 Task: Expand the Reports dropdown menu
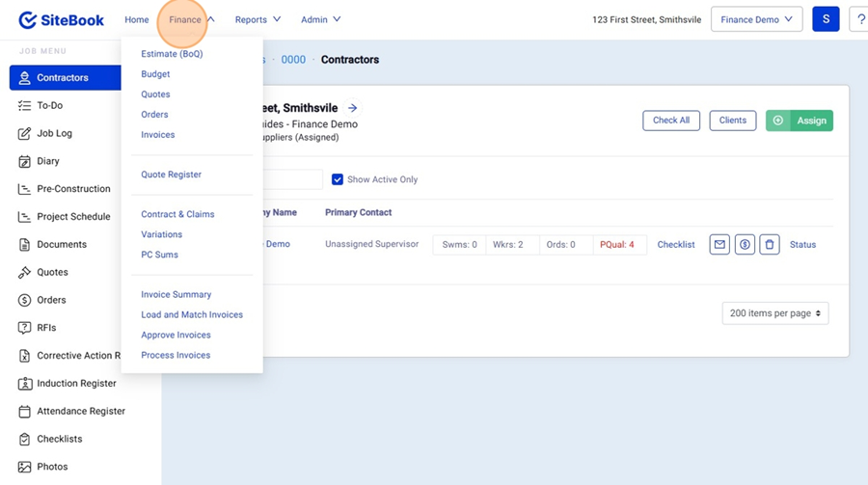[258, 19]
